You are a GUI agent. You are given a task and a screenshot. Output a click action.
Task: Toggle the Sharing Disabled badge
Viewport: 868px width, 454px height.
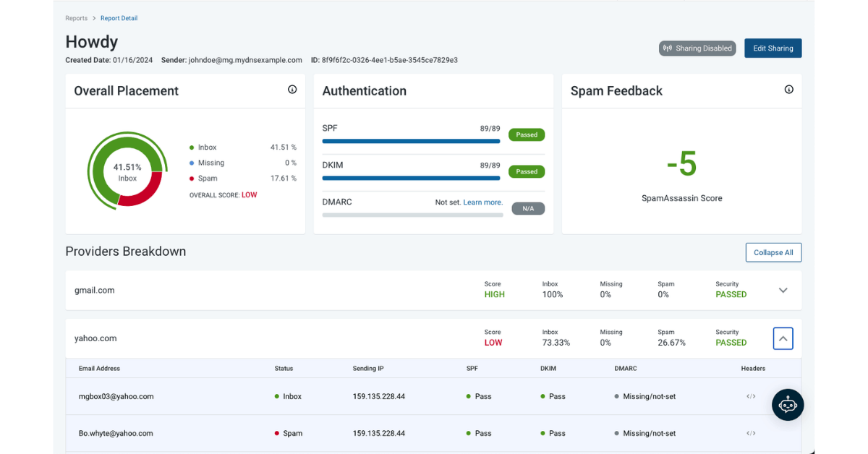click(697, 48)
